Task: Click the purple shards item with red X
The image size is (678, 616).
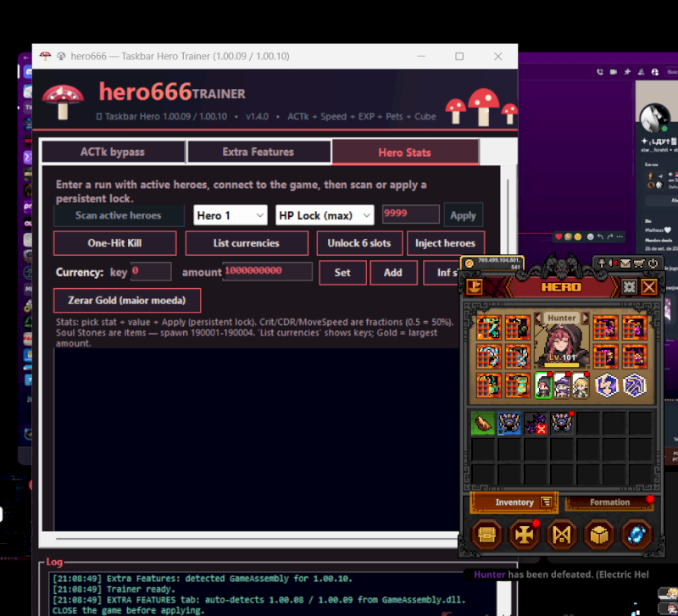Action: point(536,423)
